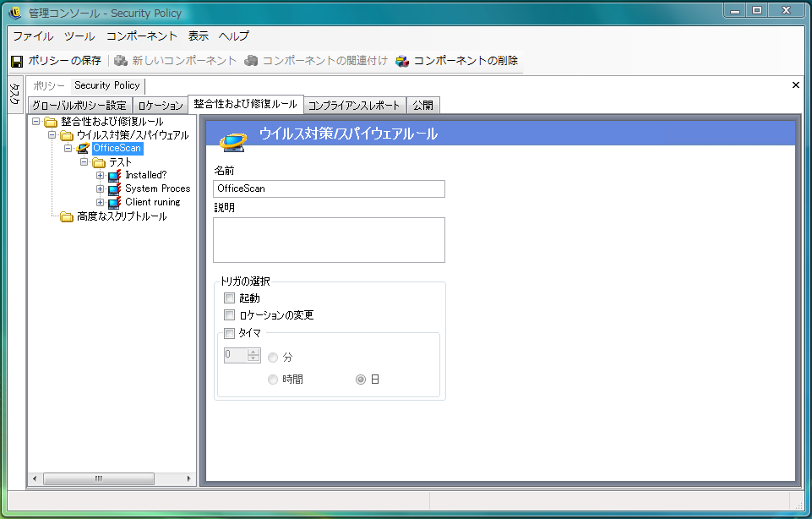Click the floppy disk save policy icon
The height and width of the screenshot is (519, 812).
click(x=17, y=61)
